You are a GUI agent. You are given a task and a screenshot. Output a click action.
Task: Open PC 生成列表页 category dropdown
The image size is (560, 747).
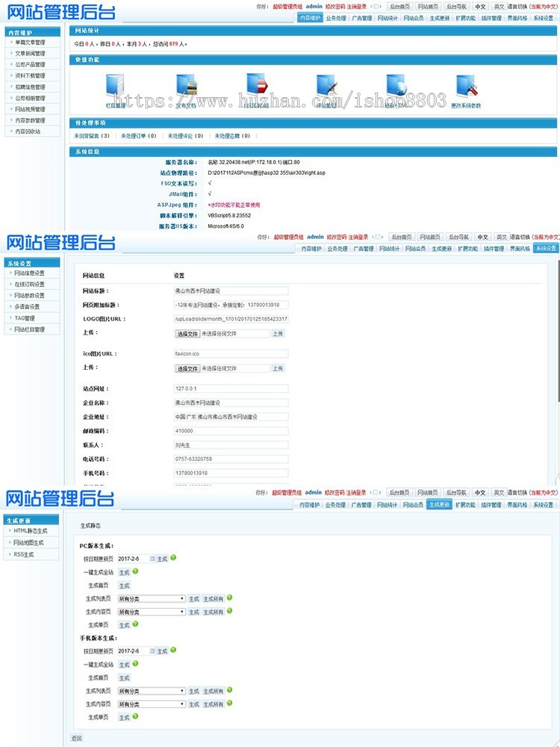click(x=152, y=599)
